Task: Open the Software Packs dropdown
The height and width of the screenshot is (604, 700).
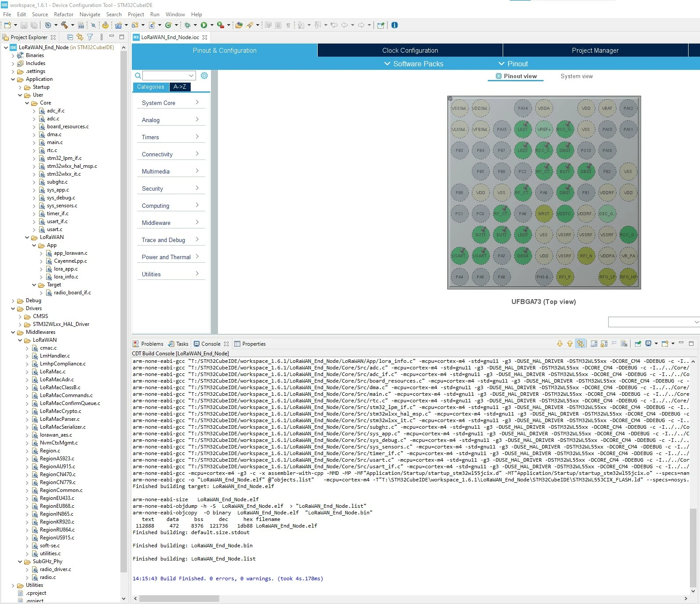Action: click(x=413, y=64)
